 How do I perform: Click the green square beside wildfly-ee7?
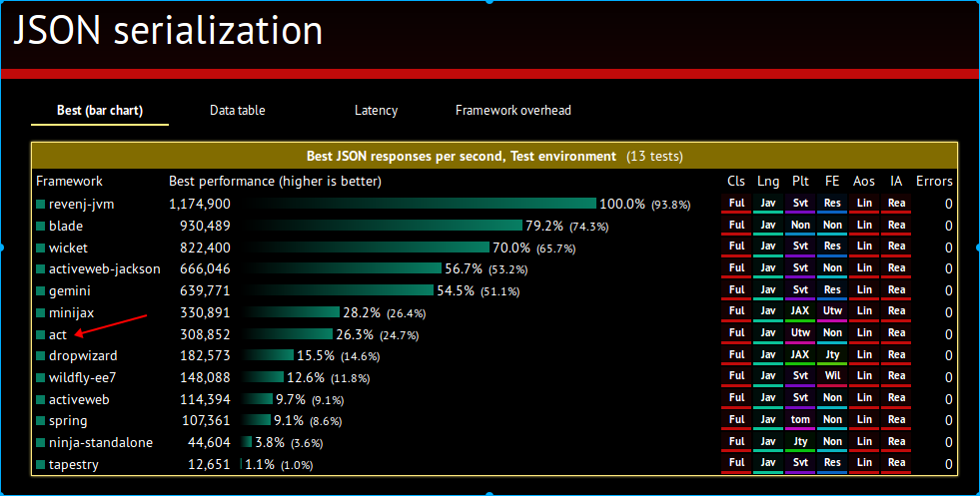(x=41, y=378)
